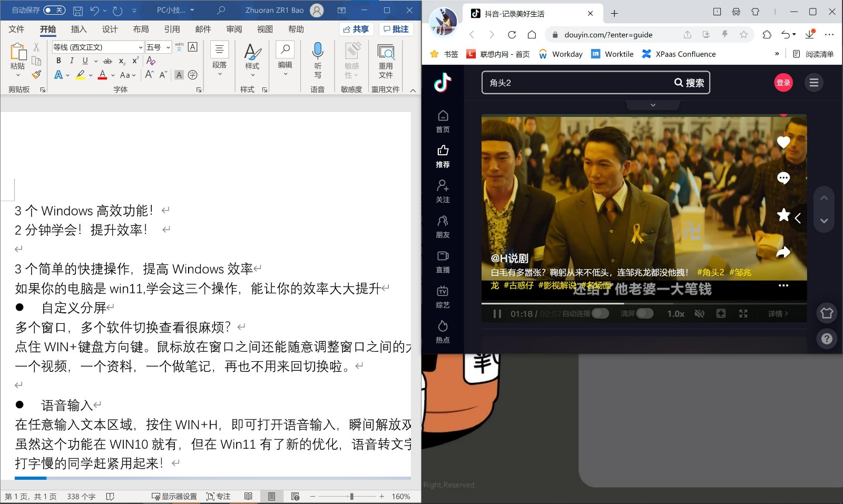The image size is (843, 504).
Task: Expand font color dropdown arrow
Action: [x=113, y=75]
